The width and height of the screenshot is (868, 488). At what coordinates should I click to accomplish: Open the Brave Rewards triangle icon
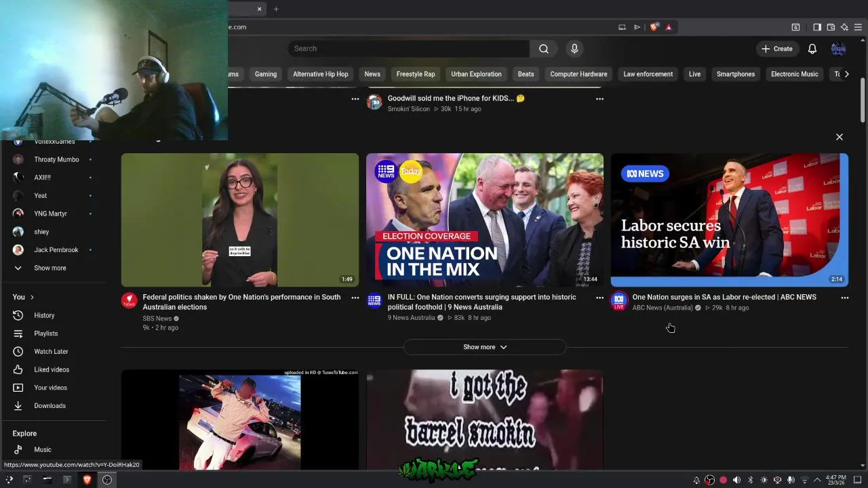pos(669,27)
